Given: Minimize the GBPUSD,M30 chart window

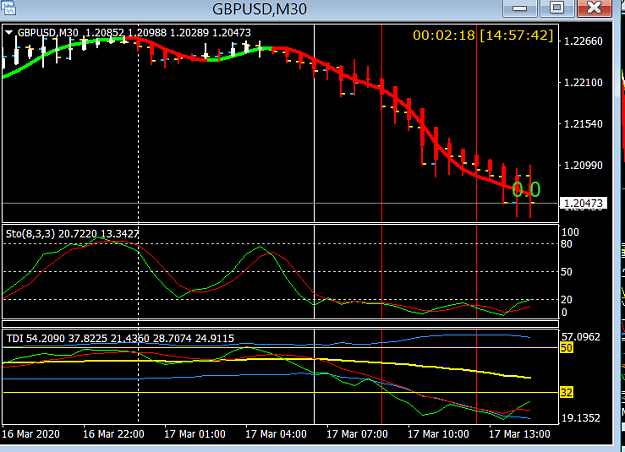Looking at the screenshot, I should [x=519, y=8].
